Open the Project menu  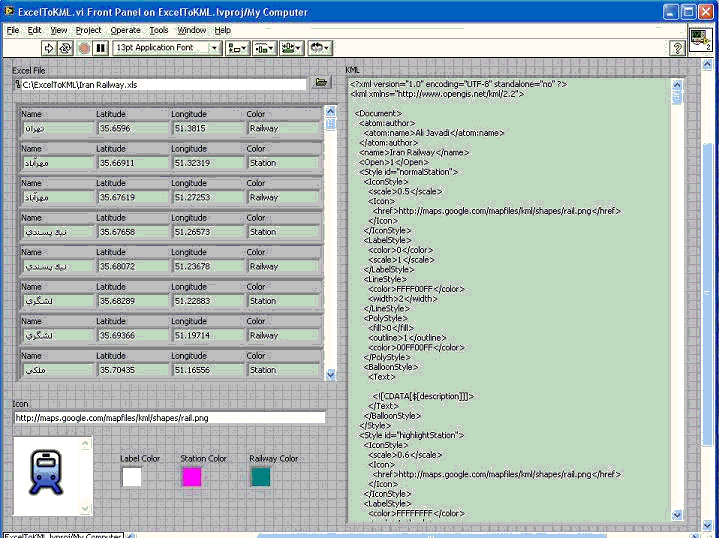click(89, 31)
